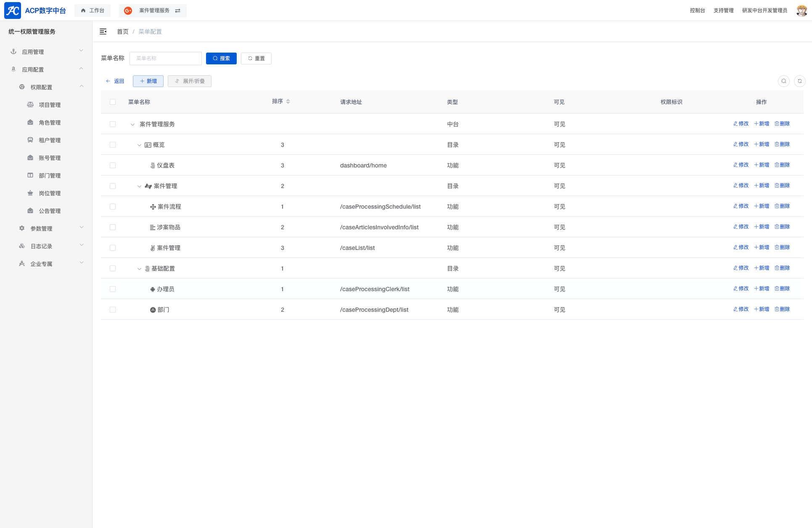Open 账号管理 in sidebar
Viewport: 812px width, 528px height.
(50, 158)
